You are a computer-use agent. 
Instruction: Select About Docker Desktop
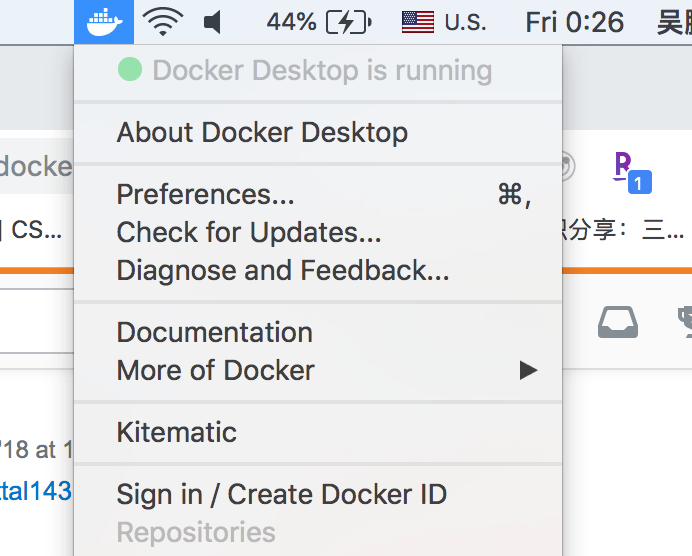click(x=262, y=132)
